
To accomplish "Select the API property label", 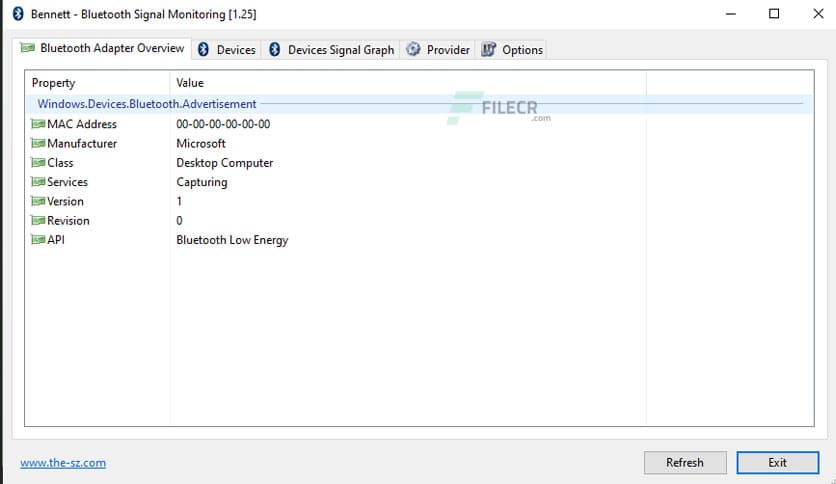I will [56, 239].
